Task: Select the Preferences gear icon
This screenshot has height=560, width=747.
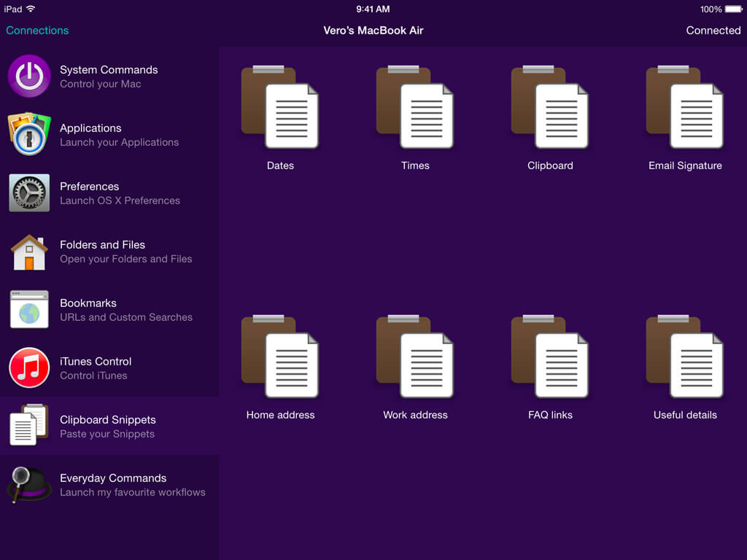Action: [x=29, y=192]
